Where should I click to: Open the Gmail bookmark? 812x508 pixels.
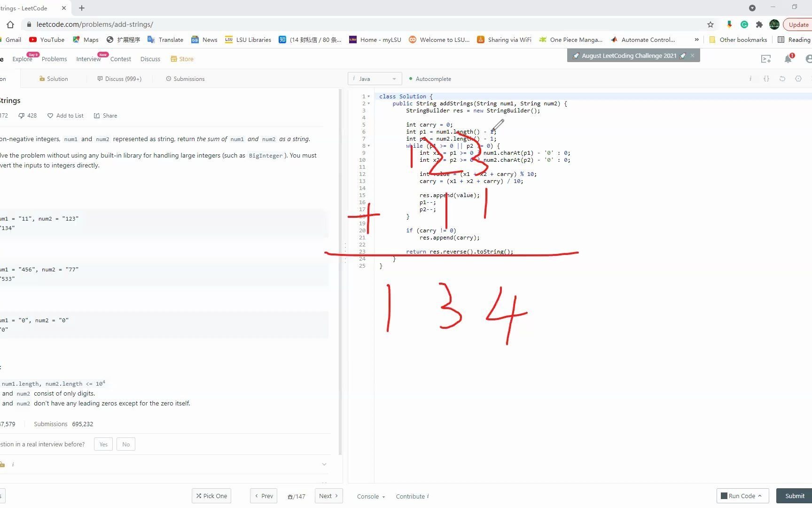coord(10,40)
